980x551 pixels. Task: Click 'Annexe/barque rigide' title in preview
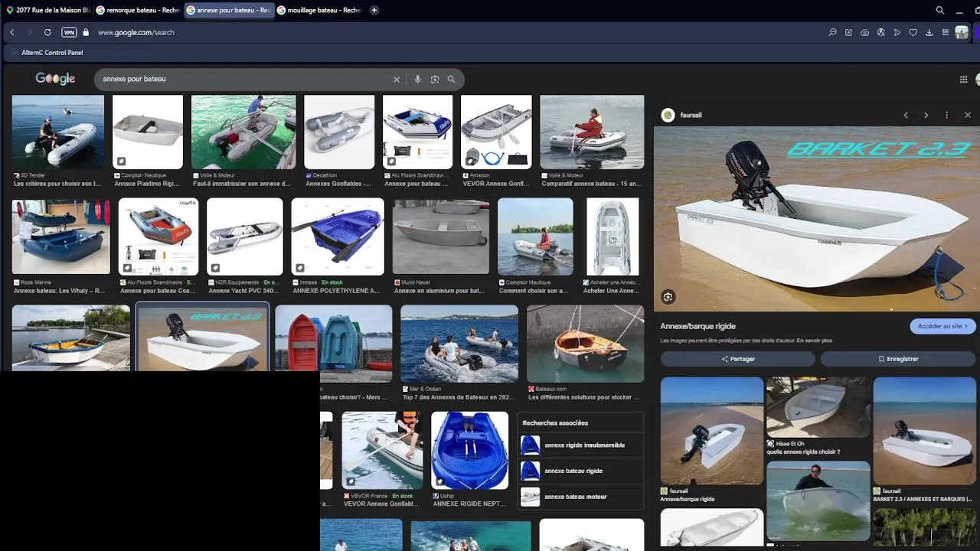click(x=697, y=327)
